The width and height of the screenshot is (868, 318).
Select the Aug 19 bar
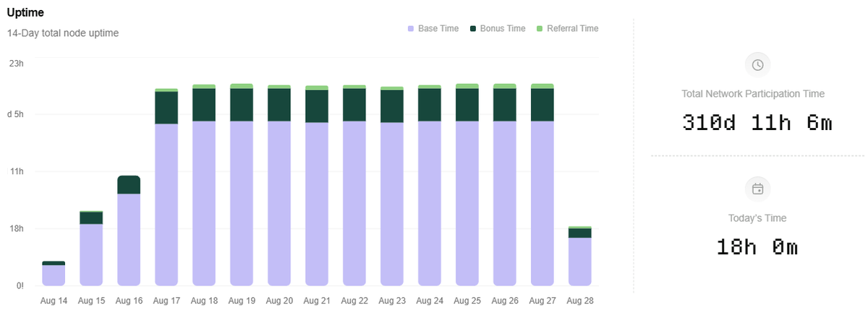pyautogui.click(x=242, y=184)
